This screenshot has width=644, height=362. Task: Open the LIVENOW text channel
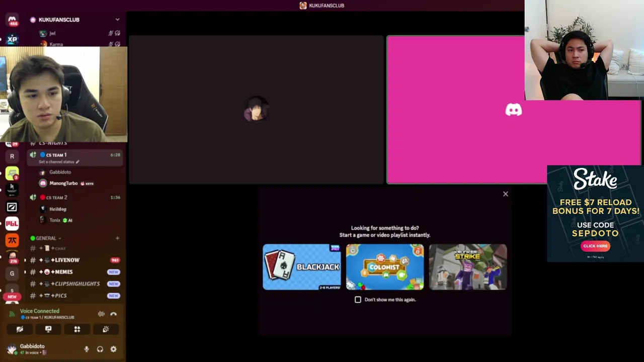point(75,260)
